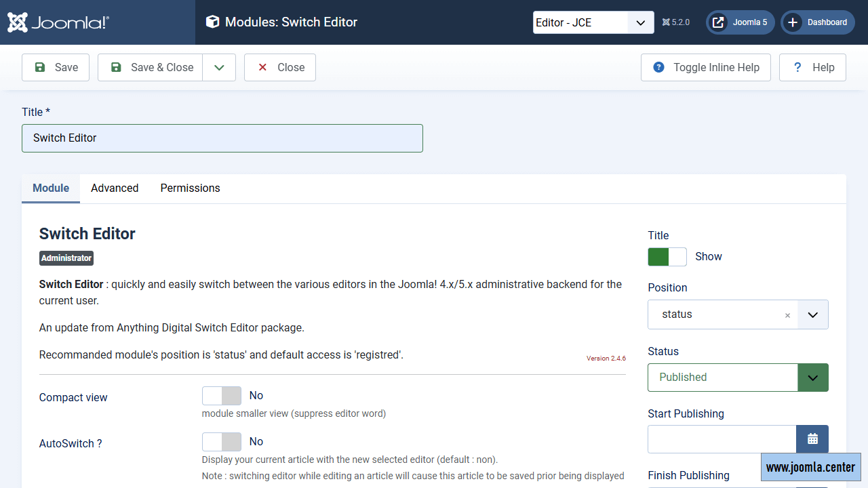868x488 pixels.
Task: Switch to the Permissions tab
Action: point(190,188)
